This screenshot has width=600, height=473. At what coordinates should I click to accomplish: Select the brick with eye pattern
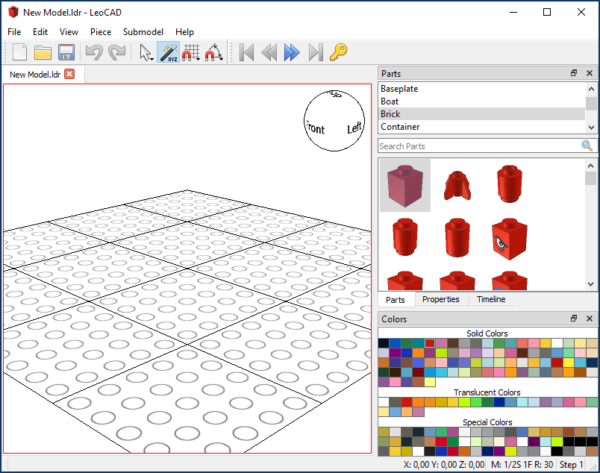509,239
